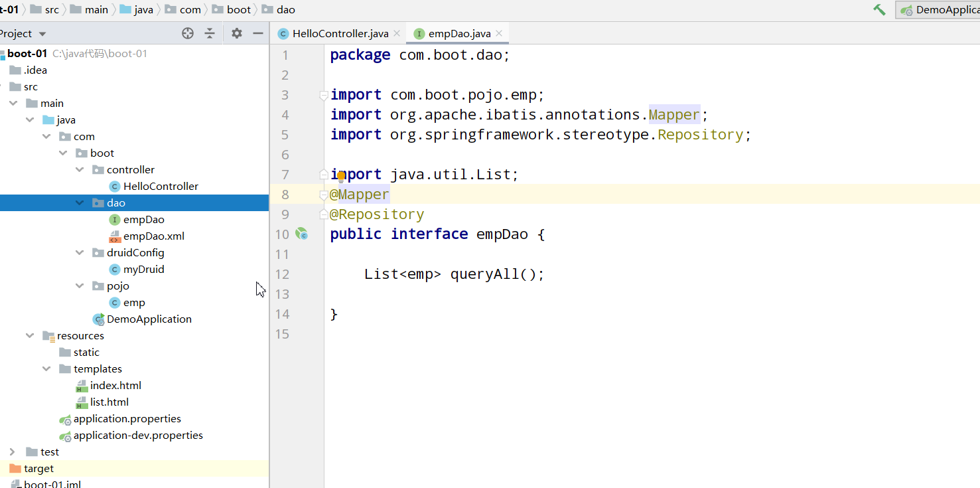Image resolution: width=980 pixels, height=488 pixels.
Task: Click the gutter bean icon on line 10
Action: pos(302,234)
